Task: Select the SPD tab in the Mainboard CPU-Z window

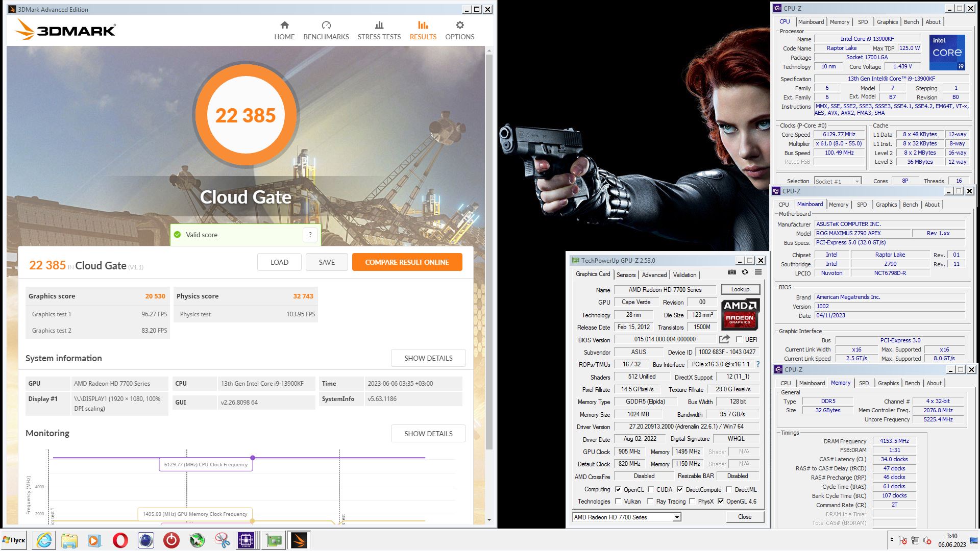Action: 862,205
